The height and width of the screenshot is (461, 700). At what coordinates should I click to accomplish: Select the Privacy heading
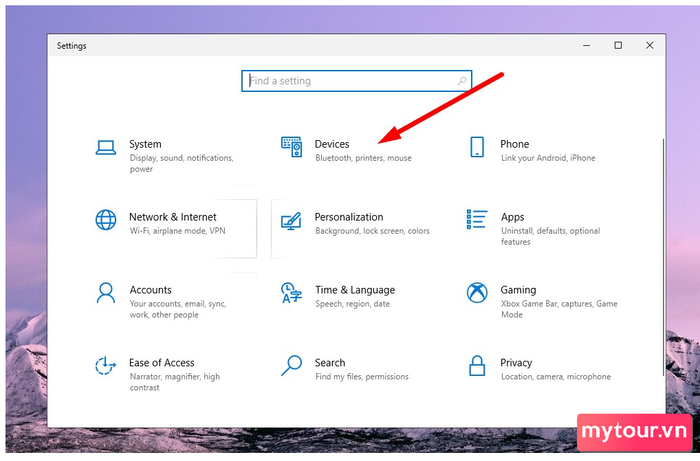tap(516, 363)
